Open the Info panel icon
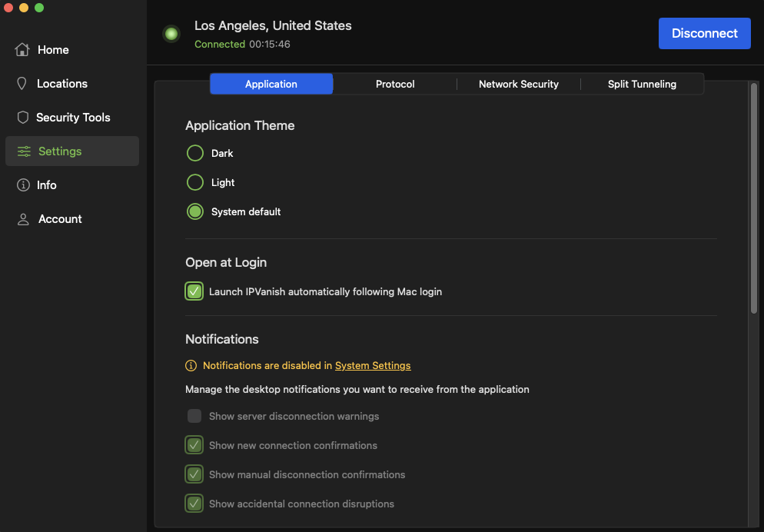Image resolution: width=764 pixels, height=532 pixels. pos(23,185)
